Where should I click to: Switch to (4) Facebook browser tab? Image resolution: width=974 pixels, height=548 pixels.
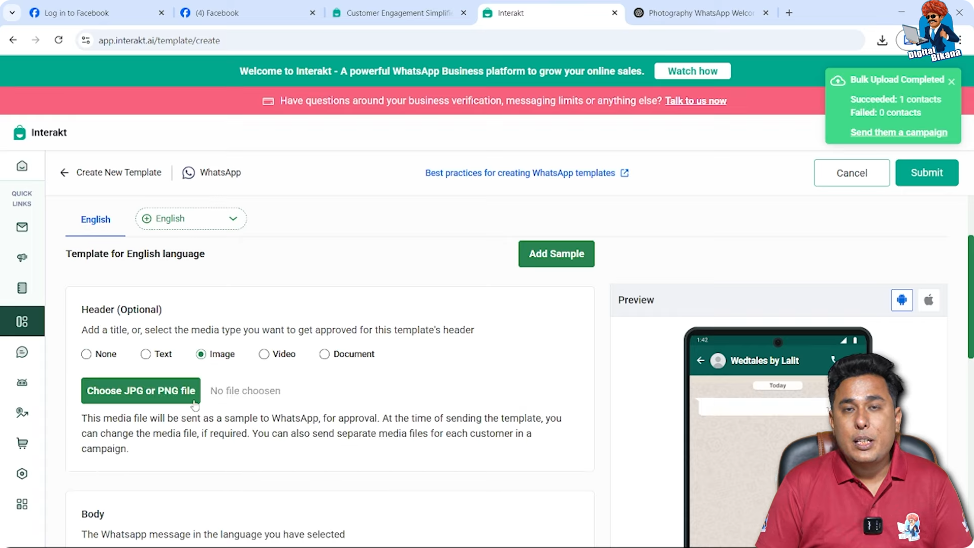[x=247, y=12]
